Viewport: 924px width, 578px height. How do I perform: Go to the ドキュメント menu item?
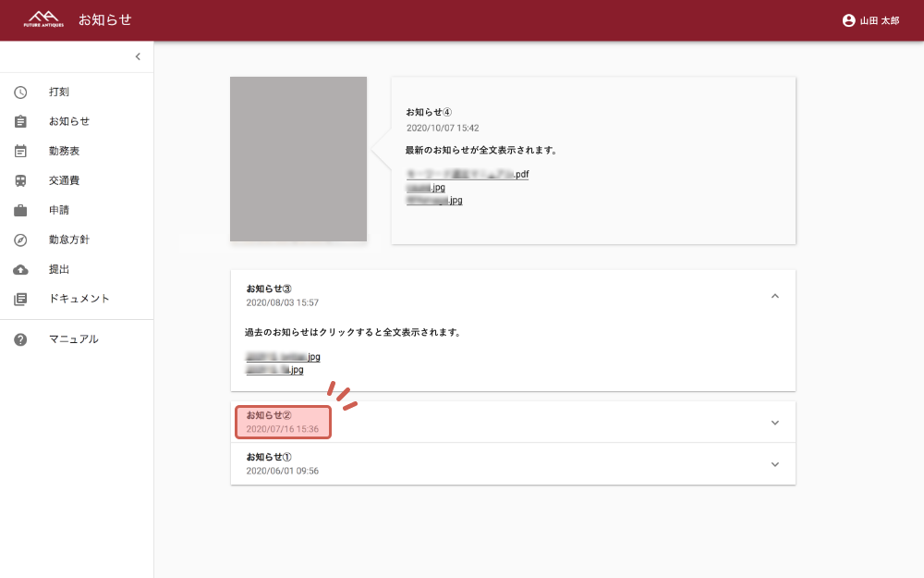pyautogui.click(x=79, y=299)
